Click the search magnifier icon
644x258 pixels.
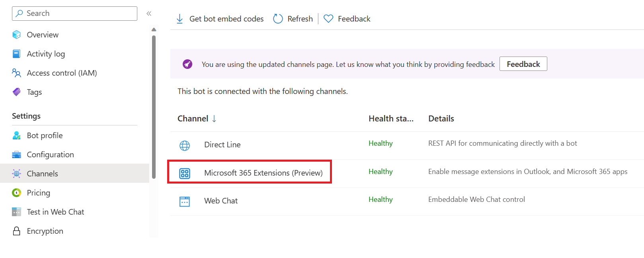[20, 13]
